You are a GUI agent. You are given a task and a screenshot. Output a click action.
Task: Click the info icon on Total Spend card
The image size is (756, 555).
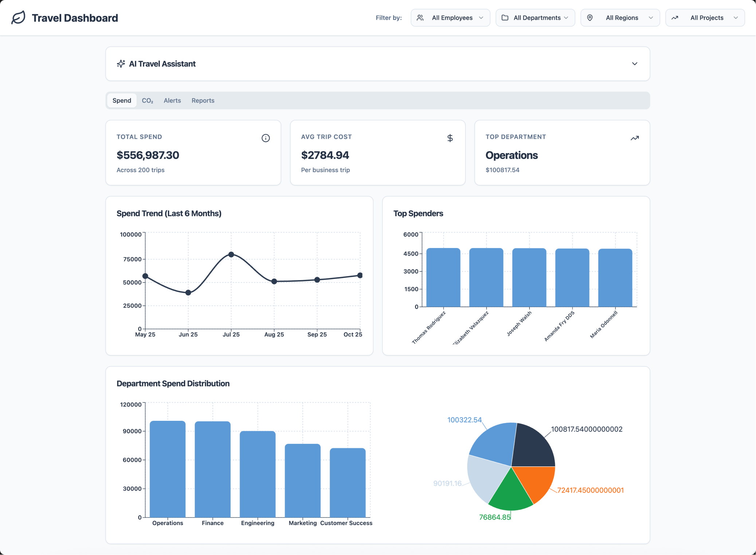pos(266,138)
